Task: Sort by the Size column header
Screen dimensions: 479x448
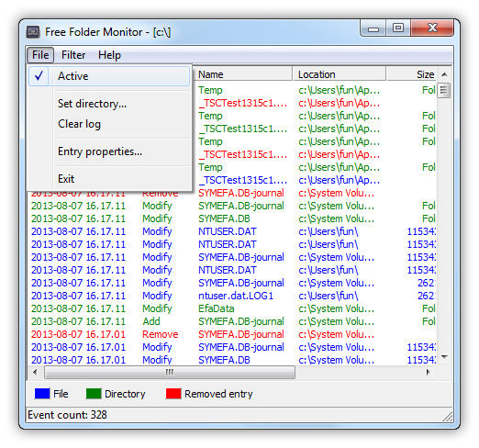Action: (x=411, y=74)
